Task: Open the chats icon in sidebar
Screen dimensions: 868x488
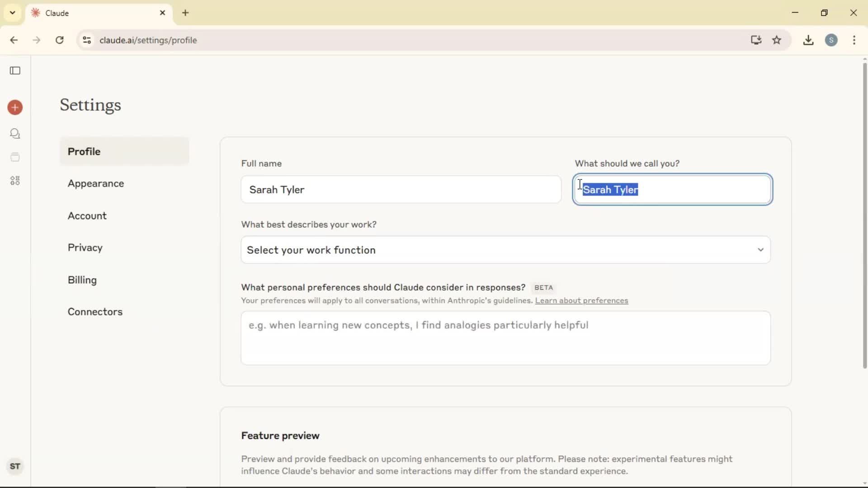Action: tap(15, 134)
